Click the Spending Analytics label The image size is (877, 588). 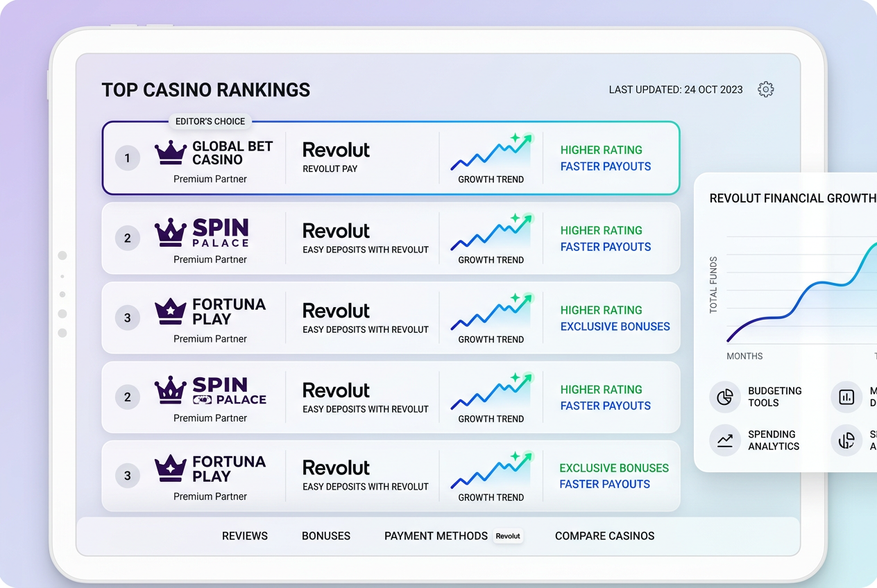[774, 440]
